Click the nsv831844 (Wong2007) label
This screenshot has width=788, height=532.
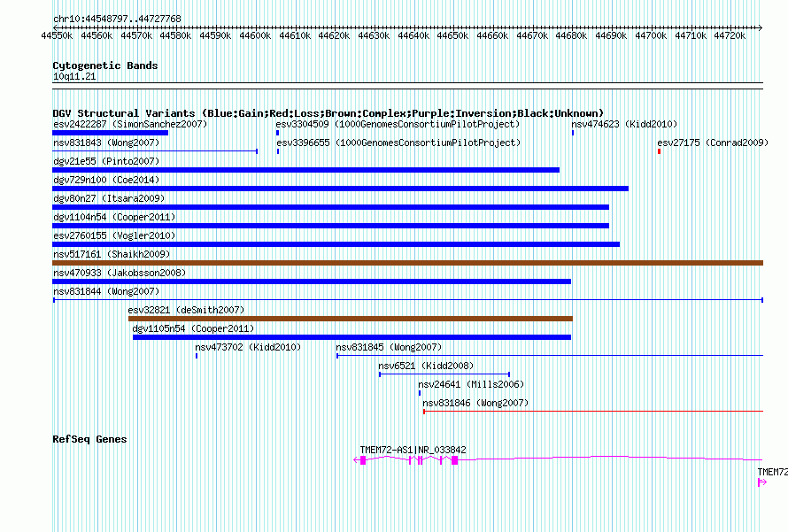tap(106, 291)
